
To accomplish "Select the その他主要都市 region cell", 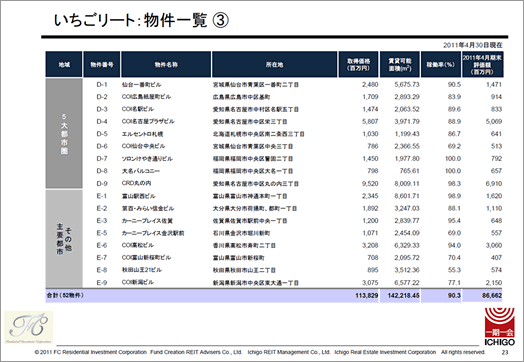I will point(64,239).
